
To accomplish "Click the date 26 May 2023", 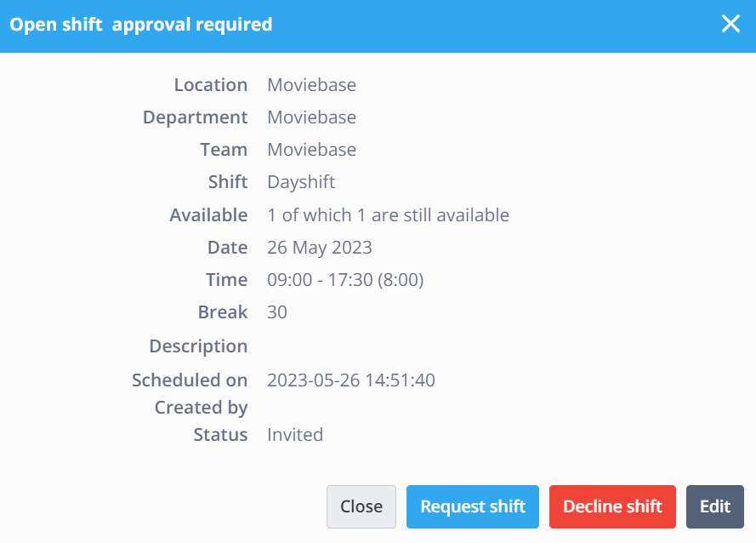I will coord(320,248).
